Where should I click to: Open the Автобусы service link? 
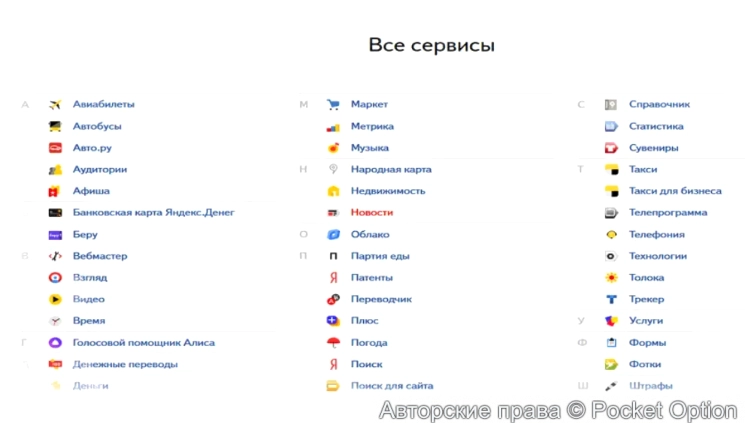(x=97, y=126)
